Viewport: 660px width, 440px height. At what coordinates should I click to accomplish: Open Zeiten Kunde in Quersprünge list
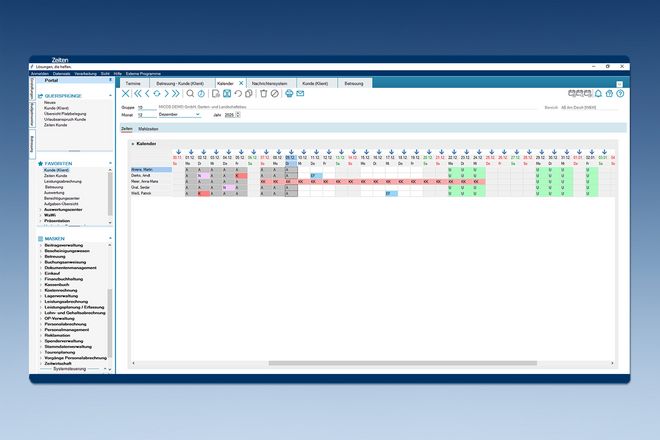(x=56, y=125)
